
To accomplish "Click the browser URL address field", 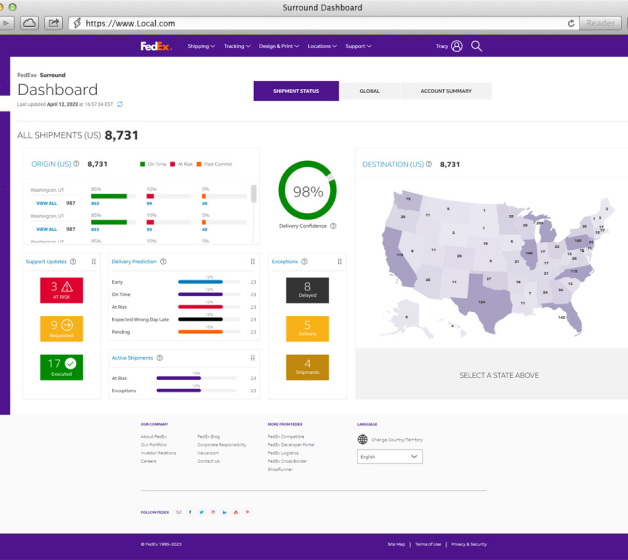I will point(324,23).
